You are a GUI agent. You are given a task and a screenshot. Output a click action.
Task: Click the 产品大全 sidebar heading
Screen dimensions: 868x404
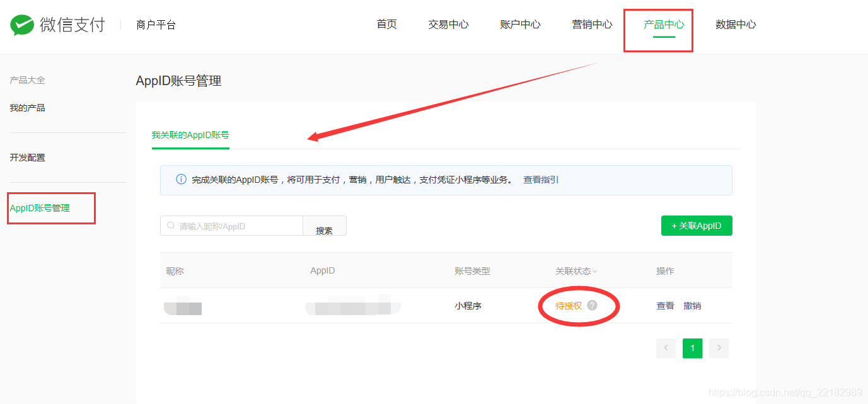(x=27, y=80)
